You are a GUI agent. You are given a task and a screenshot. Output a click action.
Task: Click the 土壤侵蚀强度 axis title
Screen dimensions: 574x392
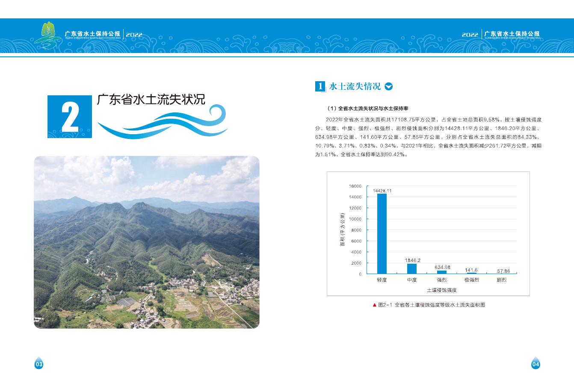[x=441, y=290]
